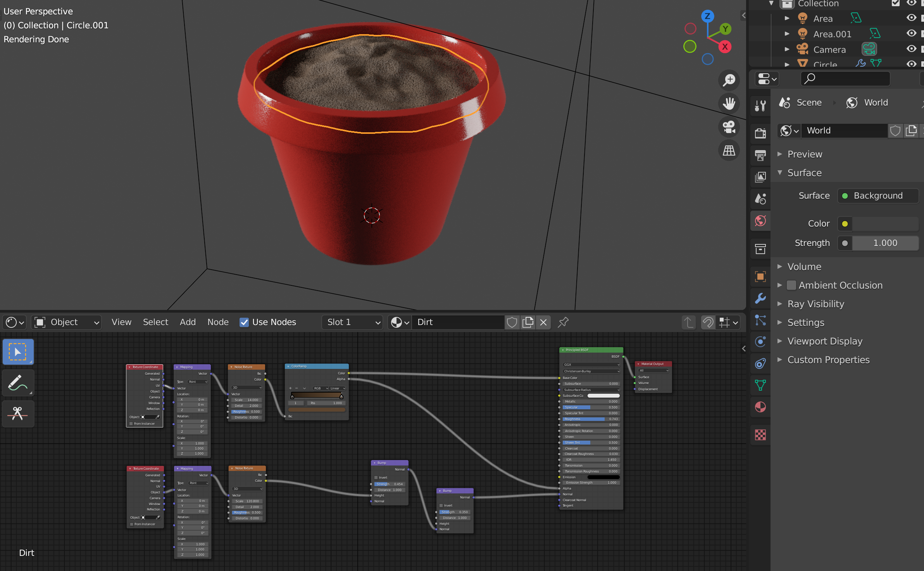Click the World color swatch
924x571 pixels.
coord(885,224)
